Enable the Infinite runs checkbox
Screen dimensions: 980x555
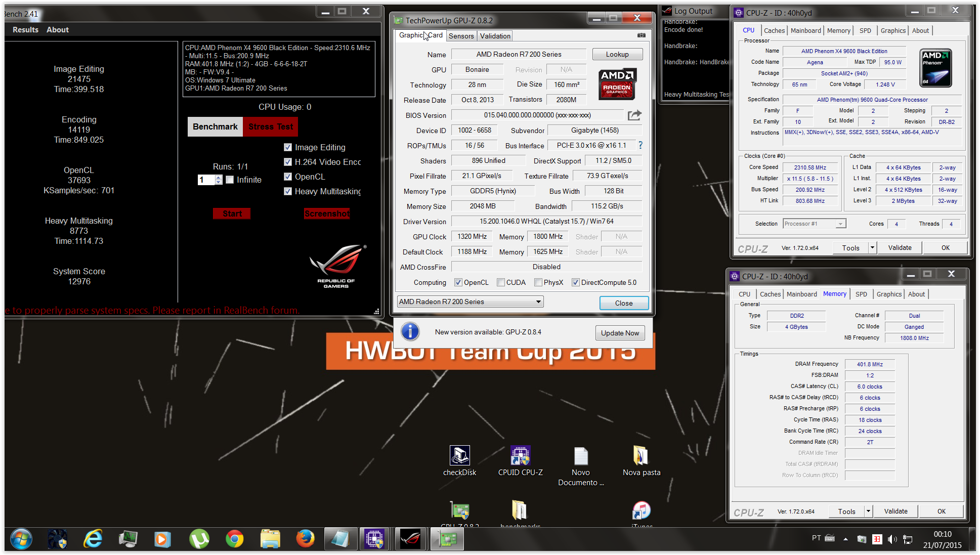click(x=230, y=180)
